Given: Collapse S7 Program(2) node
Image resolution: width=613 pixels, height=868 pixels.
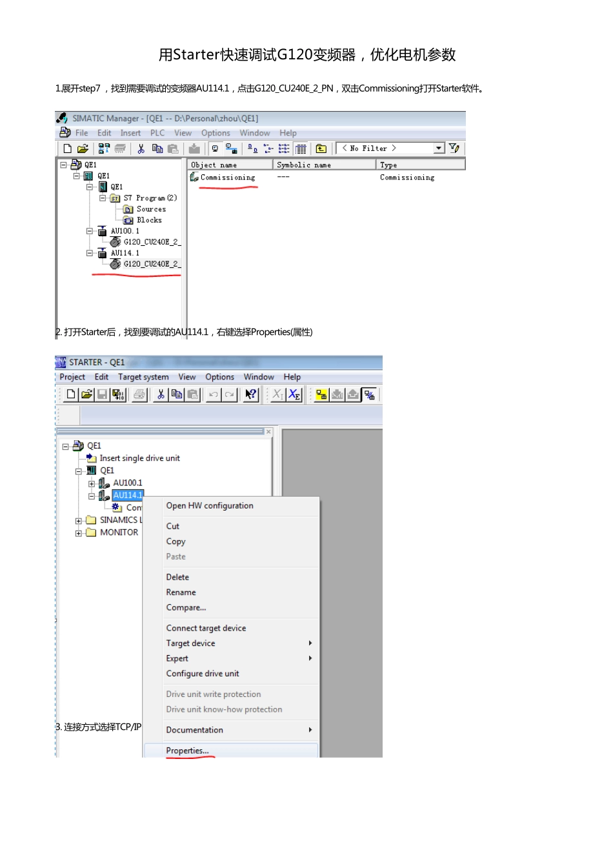Looking at the screenshot, I should click(x=103, y=198).
